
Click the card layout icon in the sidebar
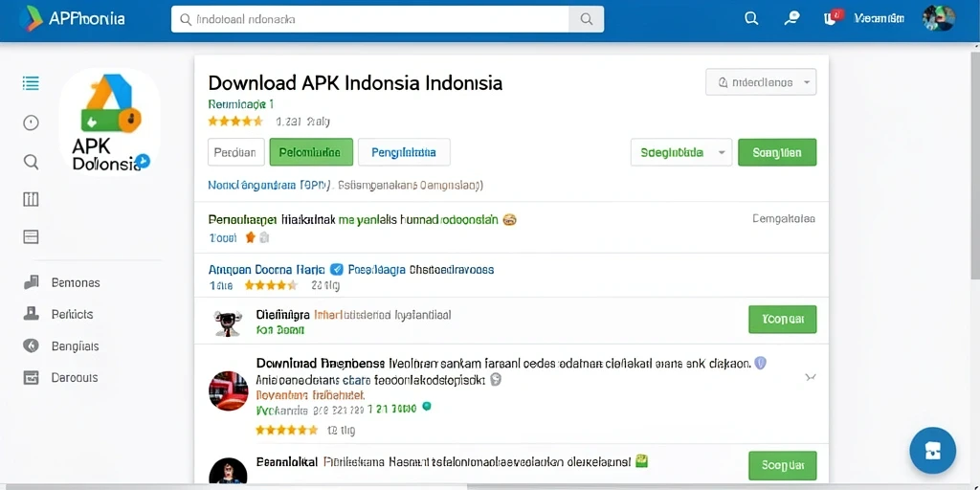pyautogui.click(x=31, y=236)
